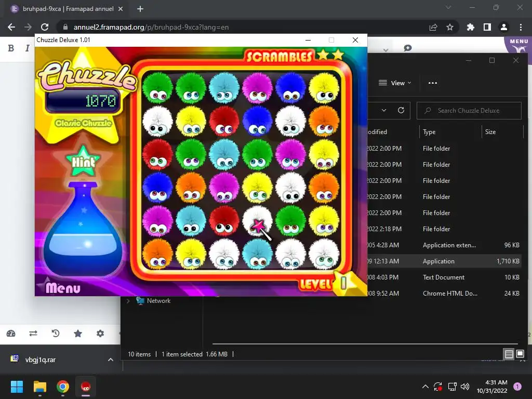Open download options chevron for vbgj1q.rar
The height and width of the screenshot is (399, 532).
(x=110, y=360)
